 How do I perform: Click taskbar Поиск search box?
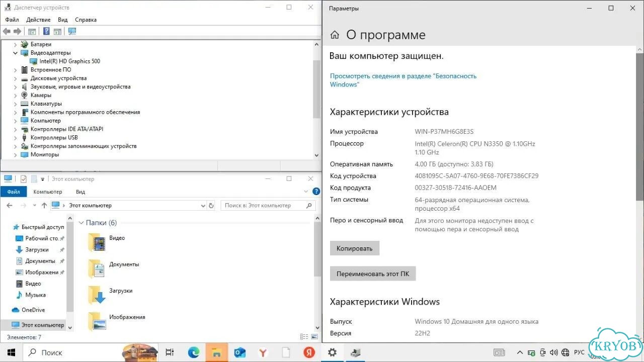91,352
